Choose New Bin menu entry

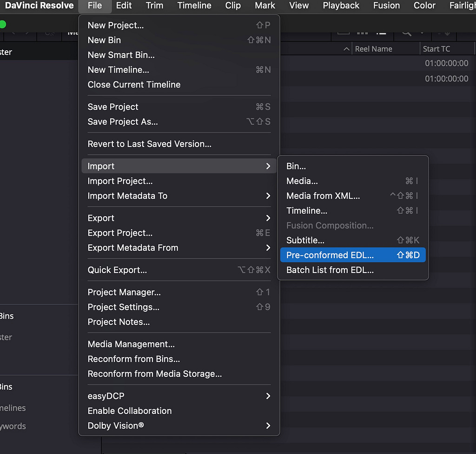coord(179,40)
